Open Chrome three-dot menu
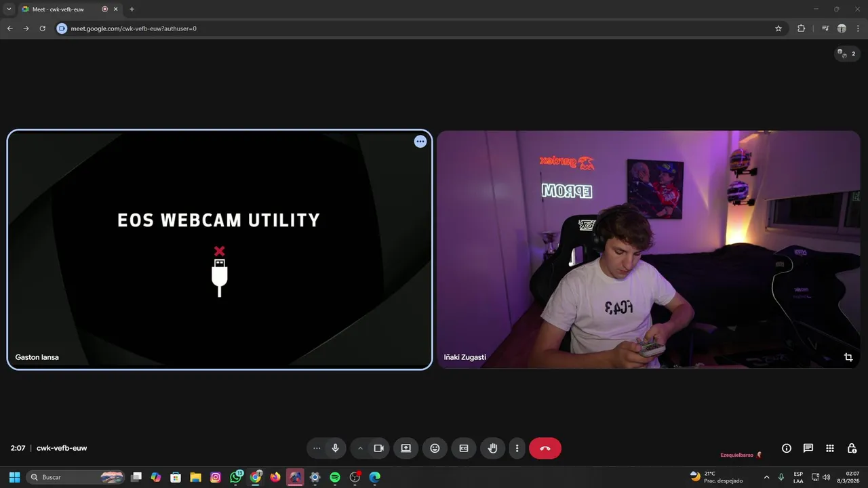The width and height of the screenshot is (868, 488). [858, 28]
